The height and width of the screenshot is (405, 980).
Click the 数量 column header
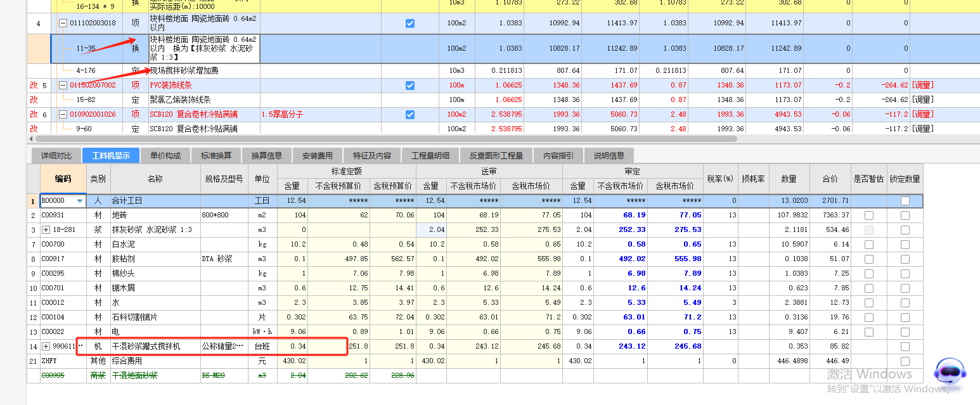789,179
